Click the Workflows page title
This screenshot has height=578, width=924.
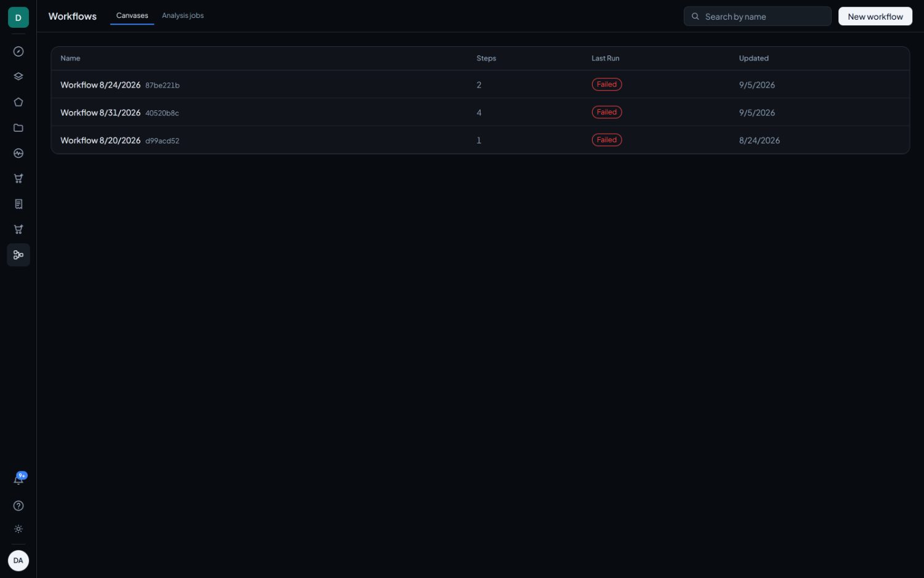coord(73,17)
